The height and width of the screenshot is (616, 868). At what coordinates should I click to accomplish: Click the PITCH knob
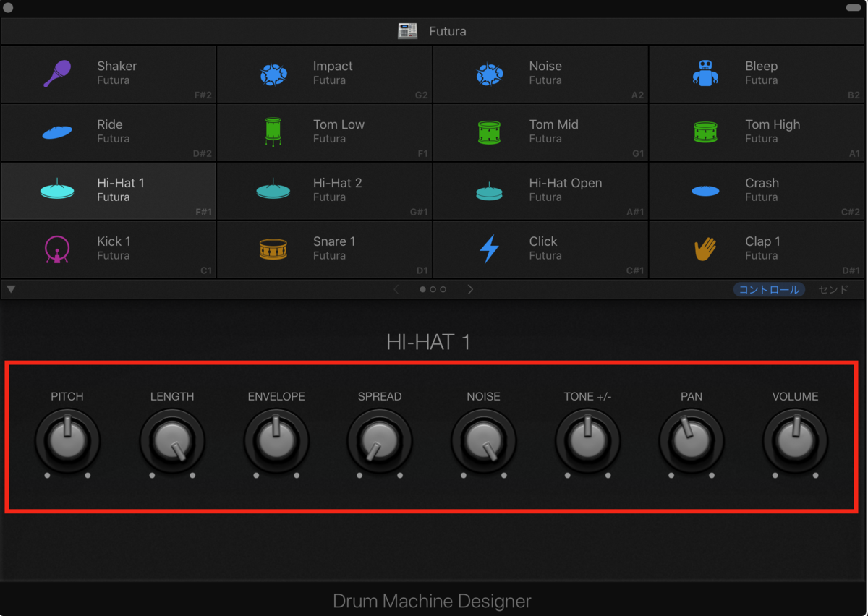67,441
